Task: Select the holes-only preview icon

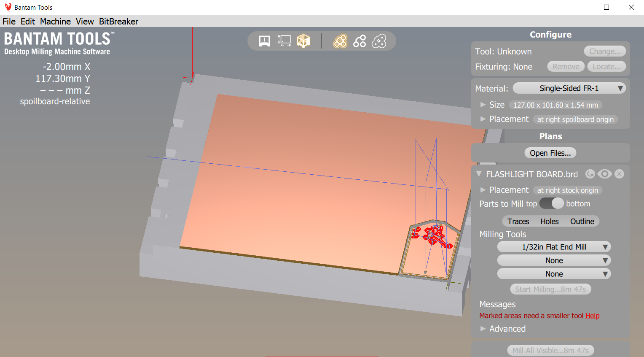Action: (x=360, y=41)
